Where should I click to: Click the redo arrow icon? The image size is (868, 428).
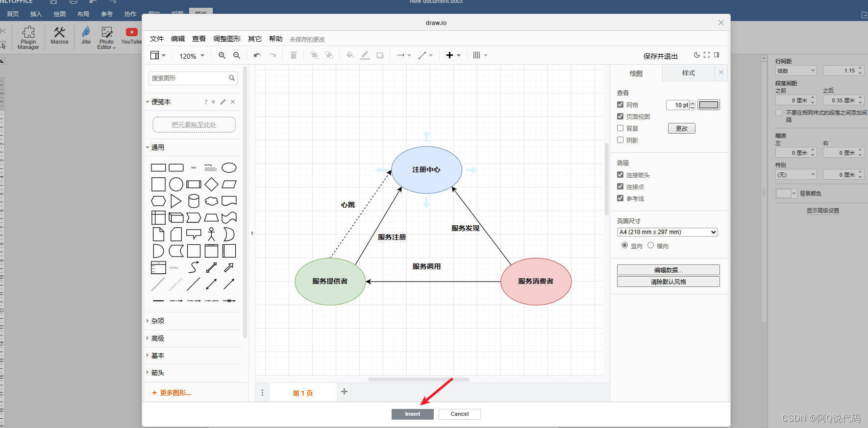click(x=273, y=55)
